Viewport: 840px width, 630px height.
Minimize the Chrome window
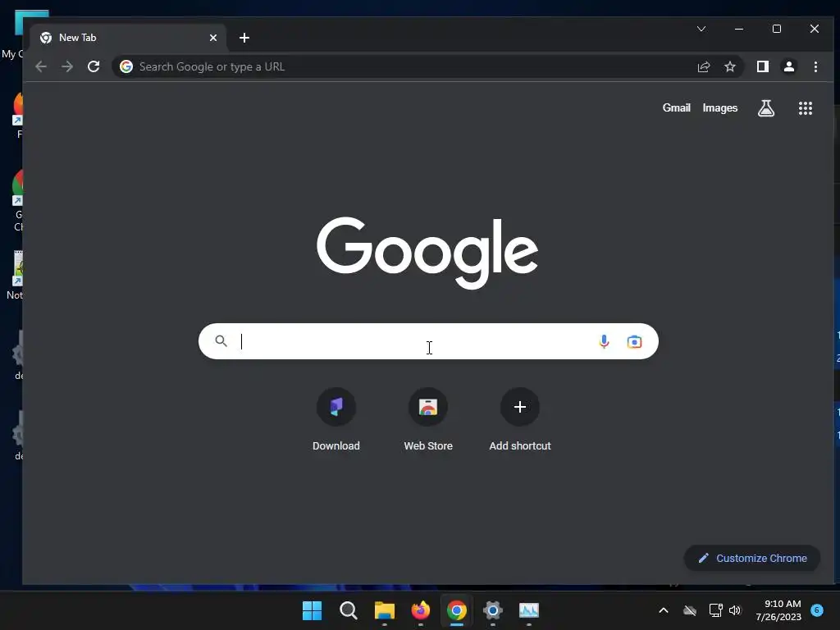point(739,29)
